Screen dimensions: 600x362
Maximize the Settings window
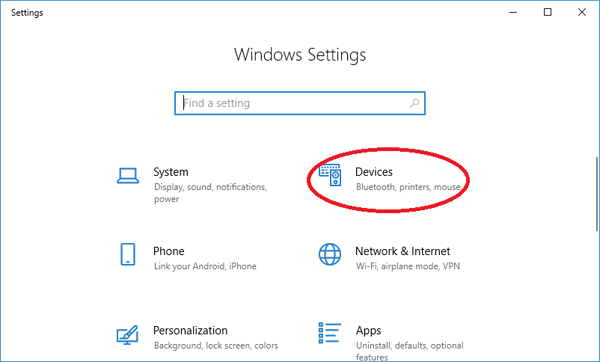pos(548,12)
